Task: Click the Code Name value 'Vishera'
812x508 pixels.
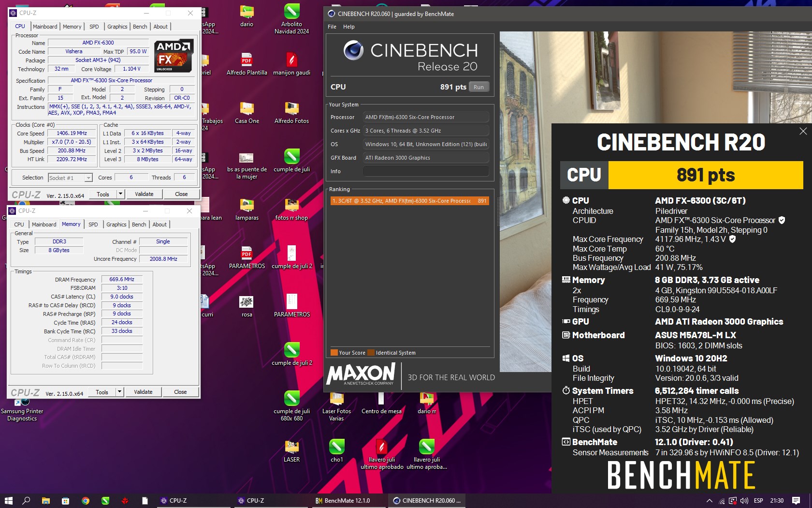Action: coord(74,52)
